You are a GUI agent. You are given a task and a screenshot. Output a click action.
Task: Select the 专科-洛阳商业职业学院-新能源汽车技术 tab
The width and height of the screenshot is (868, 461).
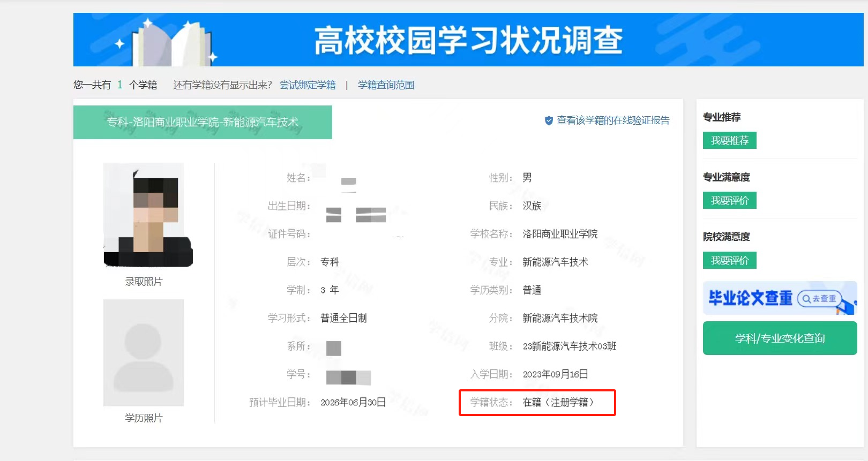203,122
